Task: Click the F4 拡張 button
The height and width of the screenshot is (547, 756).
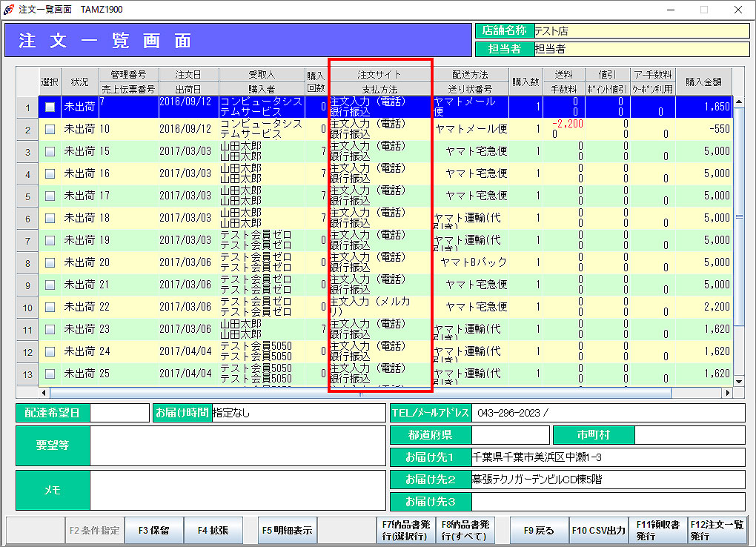Action: 213,531
